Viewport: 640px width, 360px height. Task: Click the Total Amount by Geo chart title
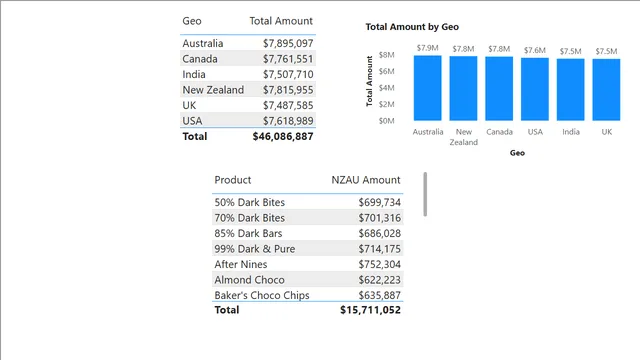pyautogui.click(x=412, y=27)
